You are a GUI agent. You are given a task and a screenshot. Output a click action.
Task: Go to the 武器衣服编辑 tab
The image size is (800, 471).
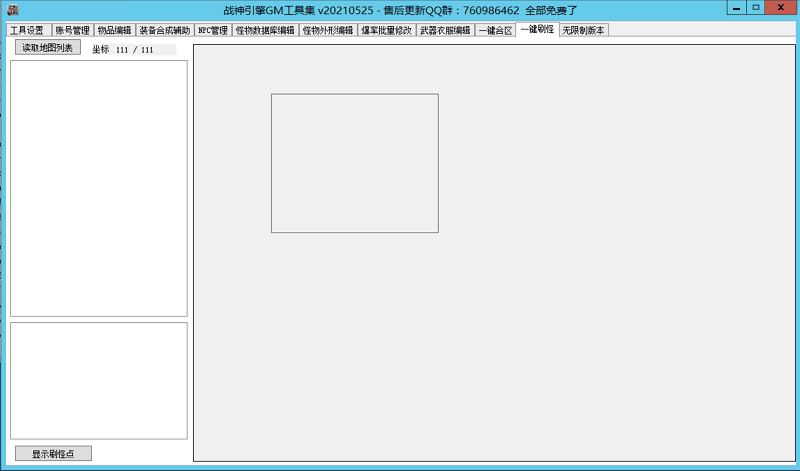click(x=444, y=30)
